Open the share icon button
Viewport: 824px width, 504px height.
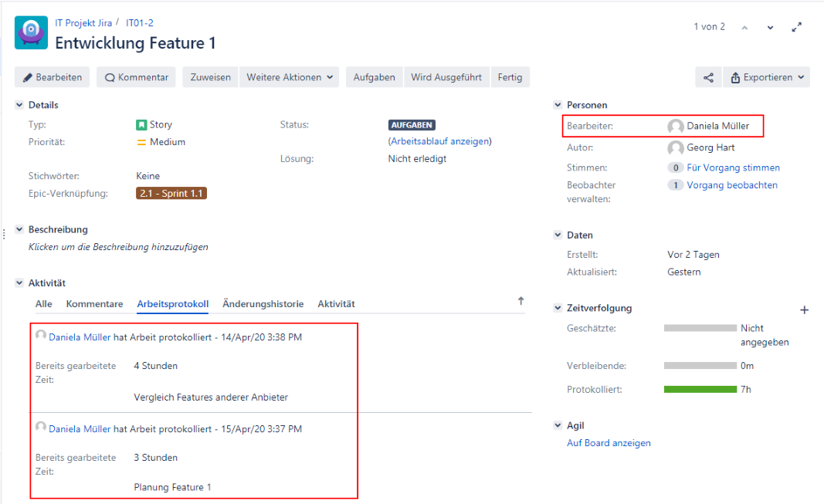(708, 77)
